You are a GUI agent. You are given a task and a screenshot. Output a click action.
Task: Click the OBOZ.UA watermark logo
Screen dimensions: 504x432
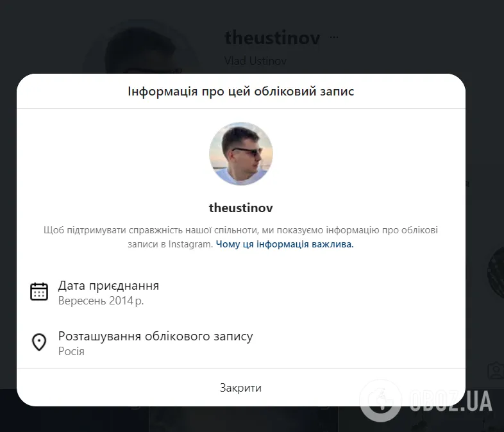426,401
